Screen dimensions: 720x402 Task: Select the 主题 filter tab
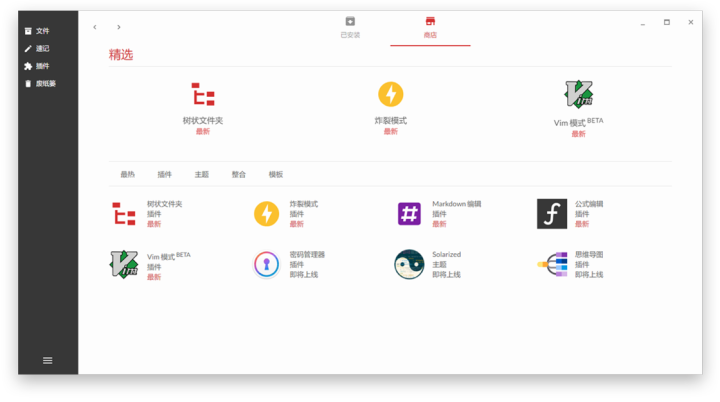tap(202, 175)
